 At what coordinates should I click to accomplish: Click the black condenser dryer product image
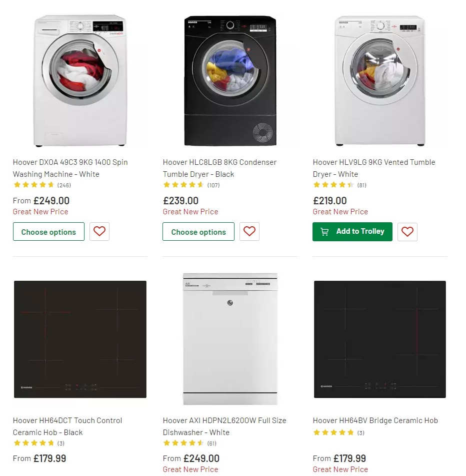(230, 80)
